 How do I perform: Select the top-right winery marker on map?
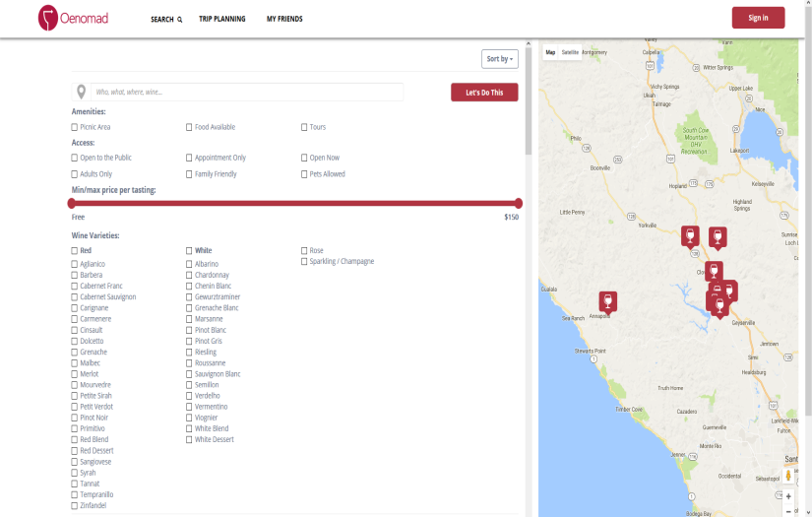point(718,237)
